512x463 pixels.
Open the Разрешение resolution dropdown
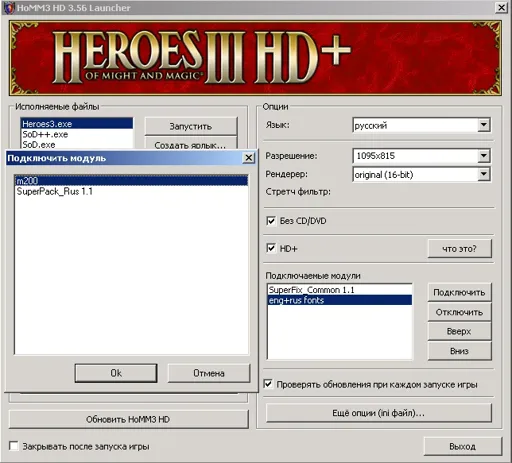483,156
